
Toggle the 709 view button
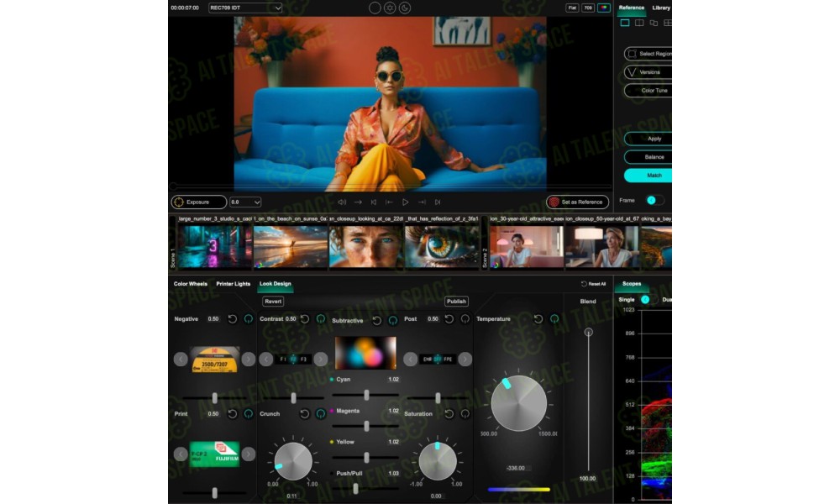[588, 8]
